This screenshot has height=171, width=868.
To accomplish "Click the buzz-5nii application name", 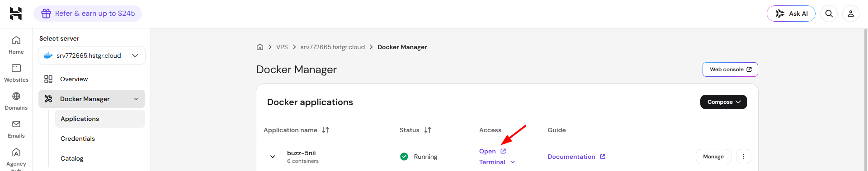I will [x=302, y=153].
